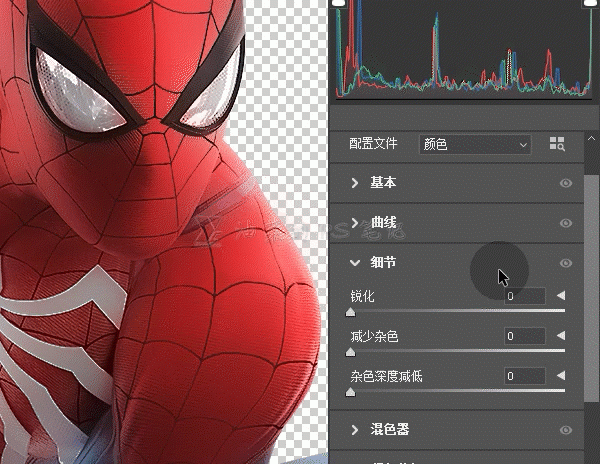Toggle visibility eye for 混色器
Image resolution: width=600 pixels, height=464 pixels.
[x=566, y=430]
